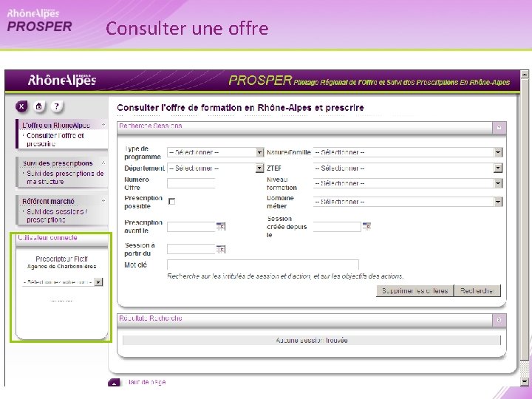The image size is (532, 399).
Task: Click the Prescription avant le date field
Action: click(x=191, y=227)
